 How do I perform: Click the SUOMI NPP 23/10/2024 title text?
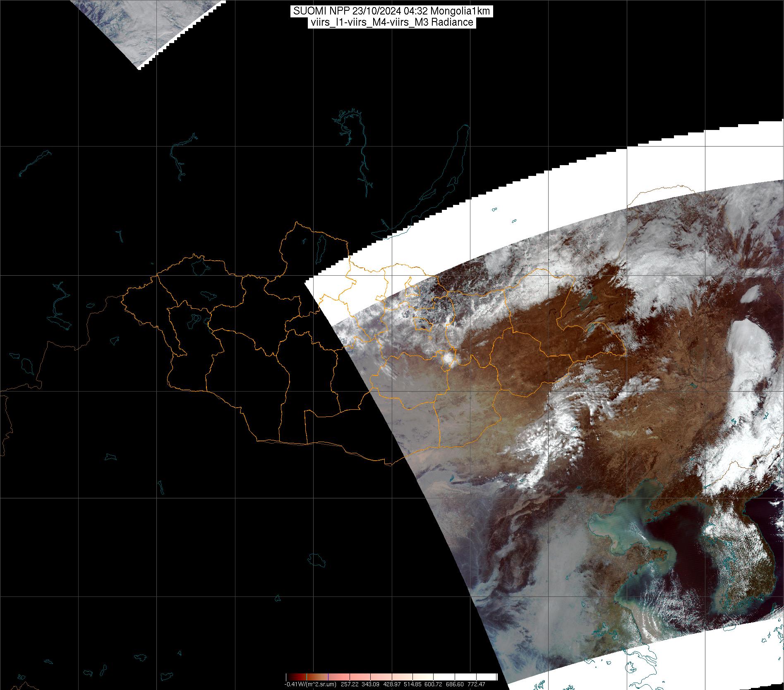[391, 11]
